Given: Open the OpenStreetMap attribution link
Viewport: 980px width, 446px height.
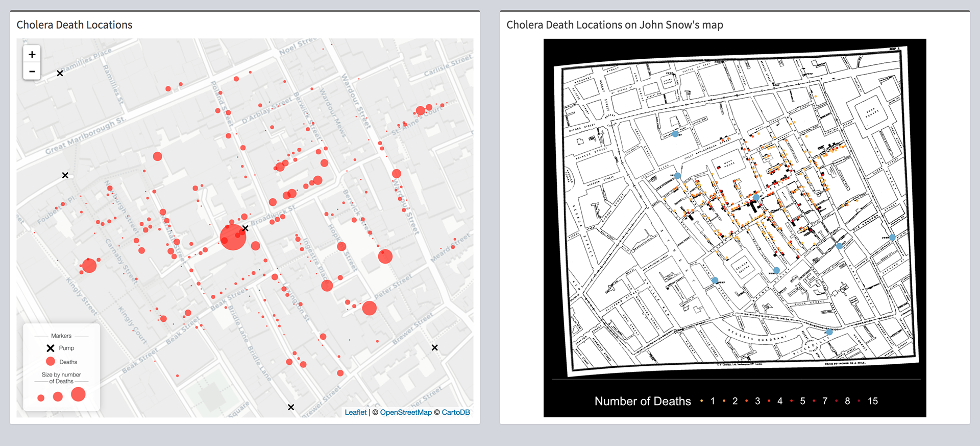Looking at the screenshot, I should [x=406, y=412].
